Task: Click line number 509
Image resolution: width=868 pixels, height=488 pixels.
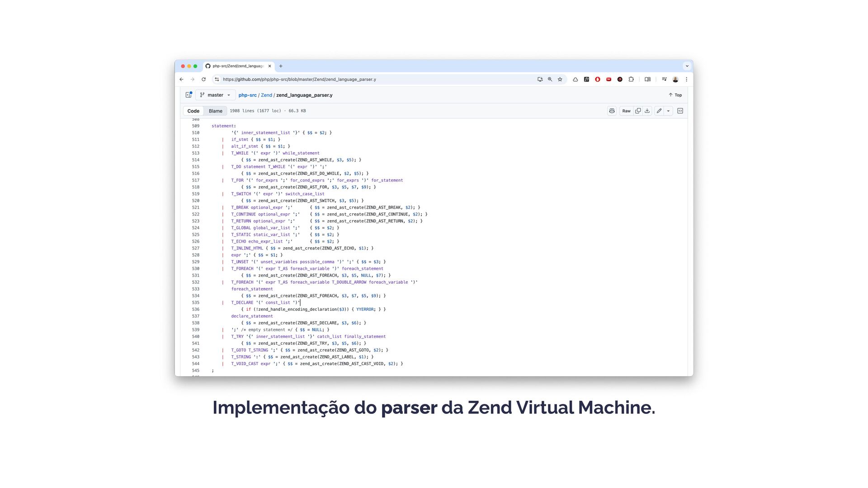Action: 195,126
